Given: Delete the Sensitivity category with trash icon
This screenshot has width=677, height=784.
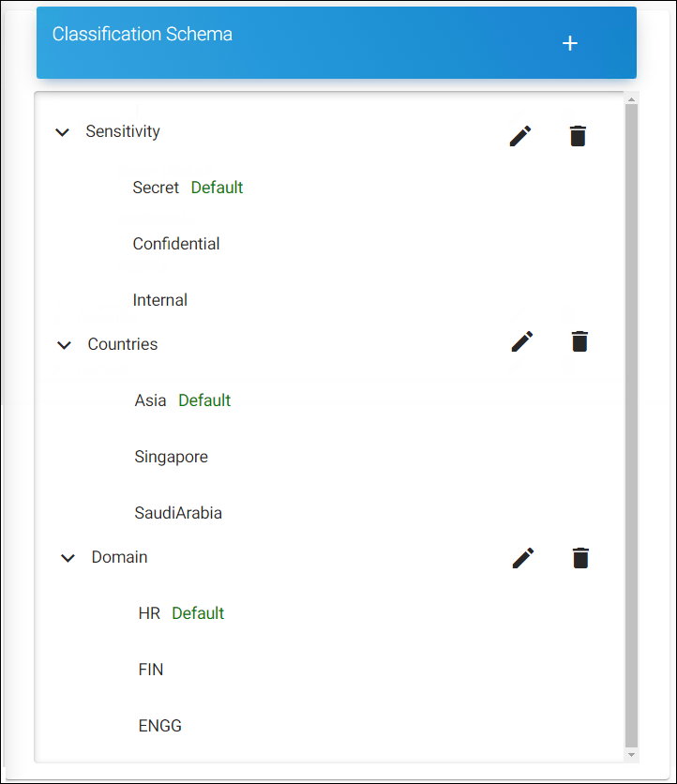Looking at the screenshot, I should 578,136.
